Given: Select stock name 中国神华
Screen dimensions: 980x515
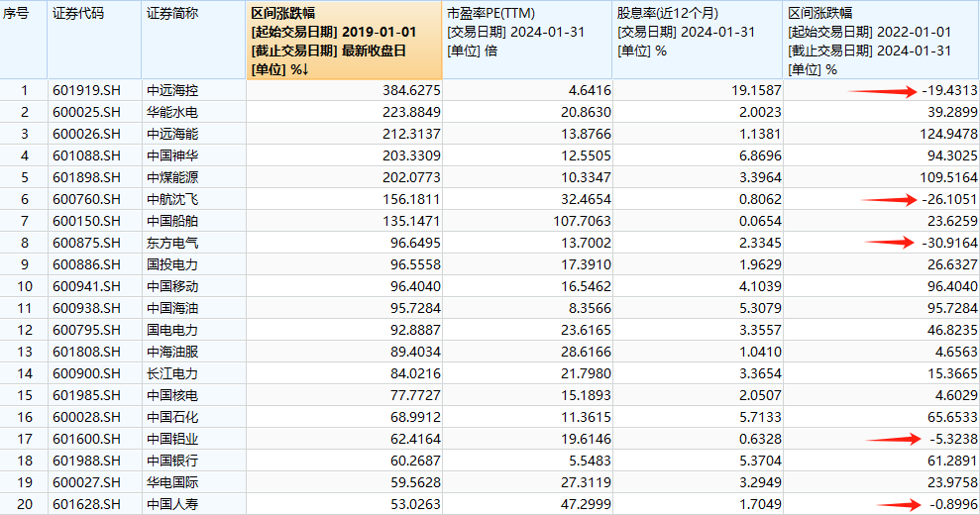Looking at the screenshot, I should coord(172,155).
